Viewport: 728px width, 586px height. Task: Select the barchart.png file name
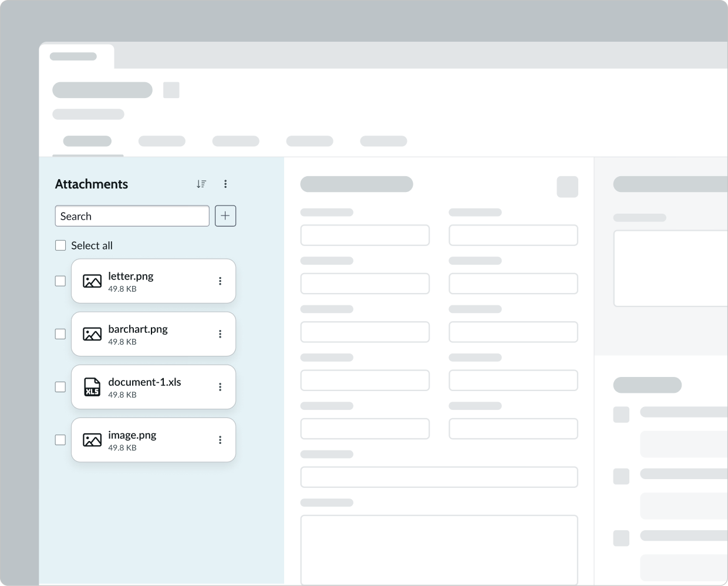[138, 329]
